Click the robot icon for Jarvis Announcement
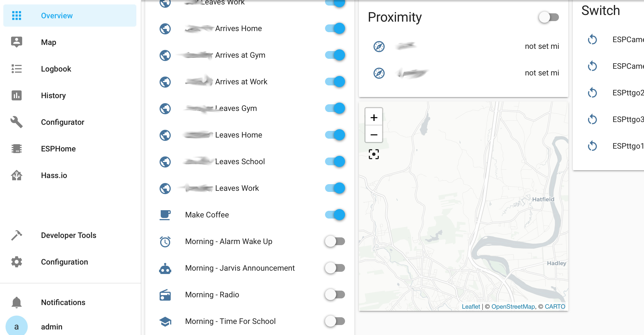The height and width of the screenshot is (335, 644). (x=165, y=268)
